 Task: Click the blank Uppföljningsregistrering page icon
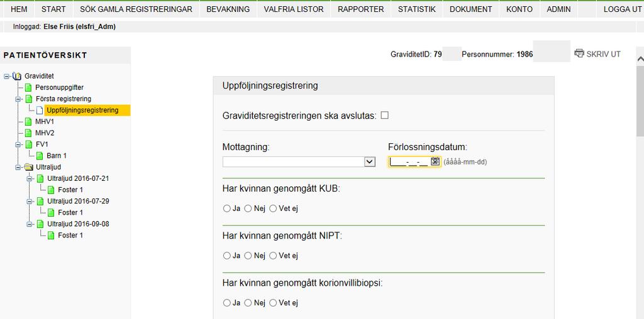click(x=40, y=111)
